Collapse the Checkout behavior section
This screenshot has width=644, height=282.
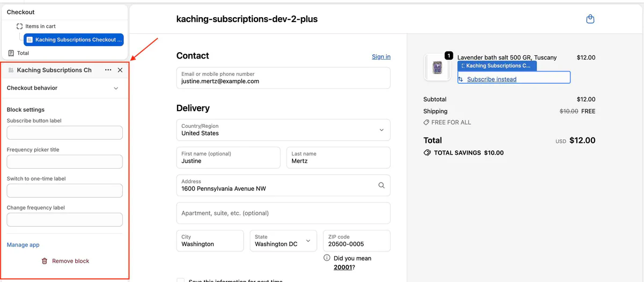116,88
